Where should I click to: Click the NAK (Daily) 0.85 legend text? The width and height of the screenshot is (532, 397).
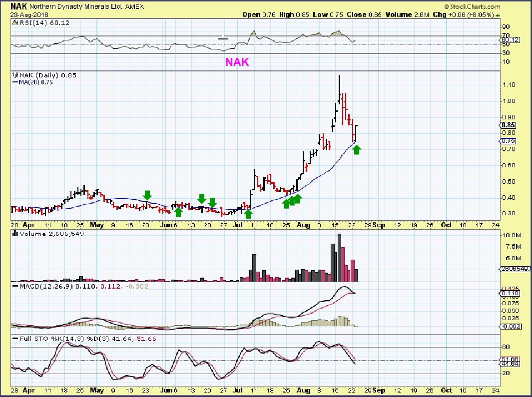(x=48, y=75)
